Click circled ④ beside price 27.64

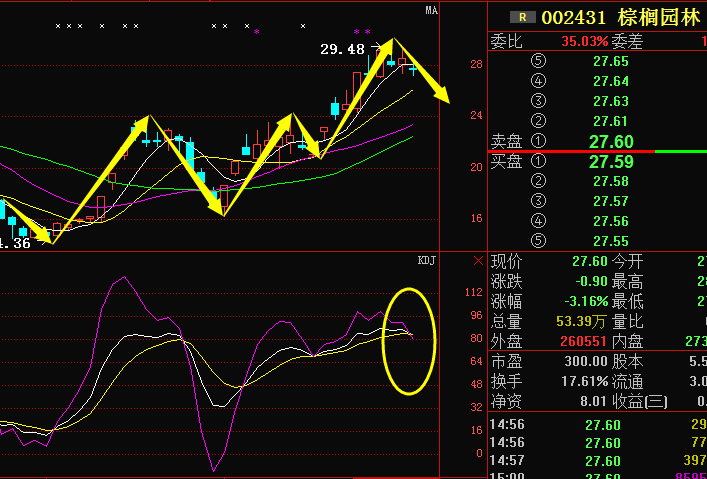pyautogui.click(x=538, y=81)
